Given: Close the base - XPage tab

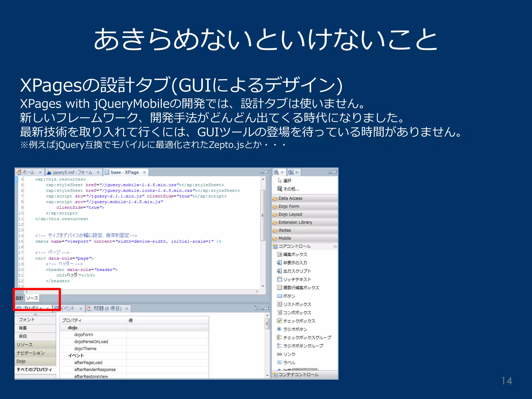Looking at the screenshot, I should click(x=144, y=172).
